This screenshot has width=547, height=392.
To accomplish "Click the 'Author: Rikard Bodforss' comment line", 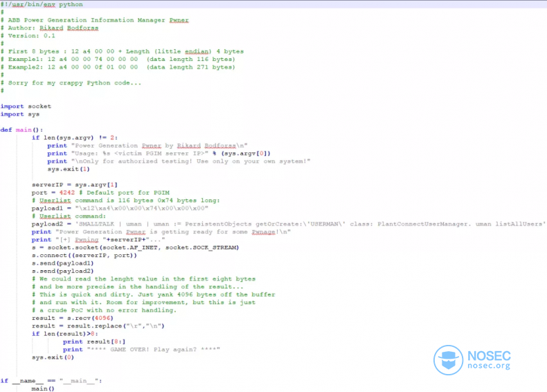I will tap(50, 28).
